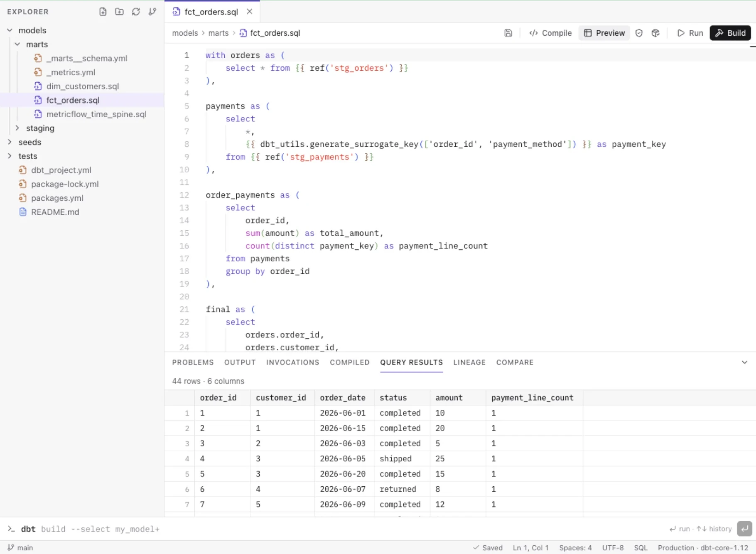Open _metrics.yml file
This screenshot has width=756, height=554.
click(82, 72)
